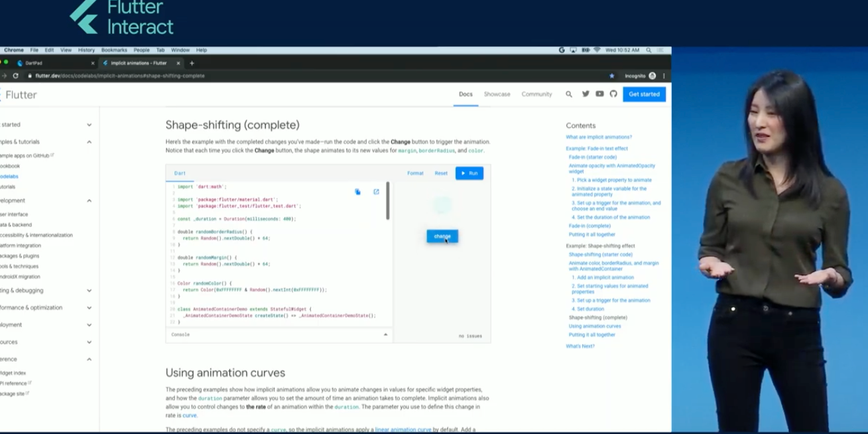This screenshot has height=434, width=868.
Task: Expand the Performance & optimization sidebar section
Action: [x=89, y=308]
